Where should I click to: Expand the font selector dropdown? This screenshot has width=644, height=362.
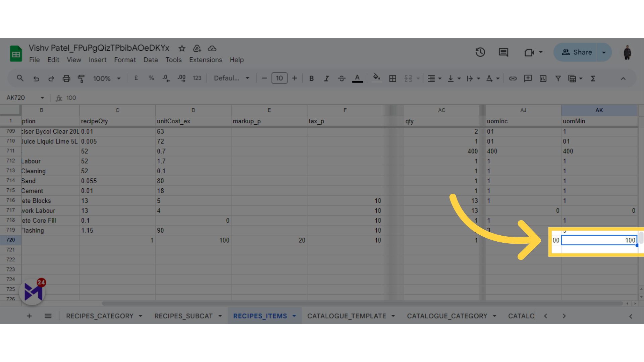247,79
